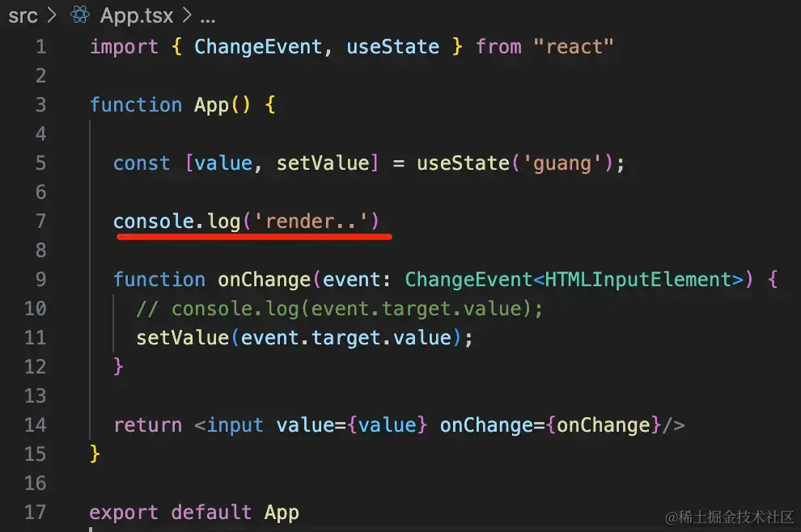Place cursor on console.log render statement
This screenshot has height=532, width=801.
tap(246, 222)
